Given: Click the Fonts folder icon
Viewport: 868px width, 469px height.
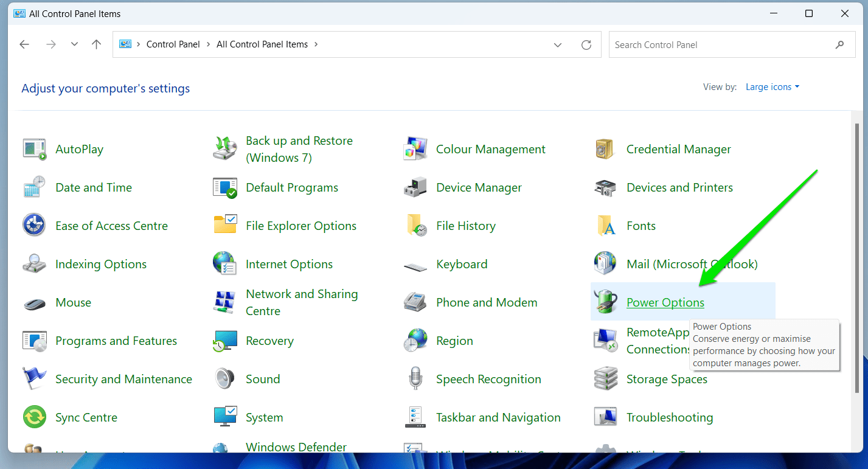Looking at the screenshot, I should pyautogui.click(x=606, y=226).
